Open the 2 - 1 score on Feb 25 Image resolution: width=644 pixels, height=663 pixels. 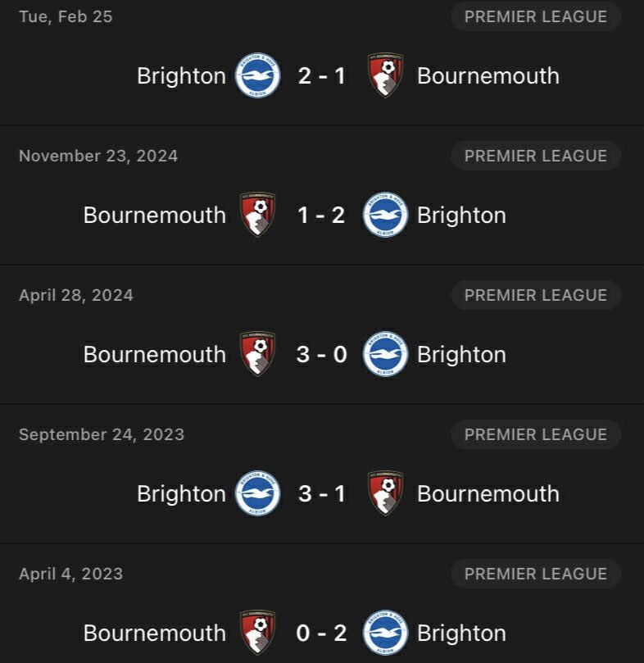coord(321,75)
